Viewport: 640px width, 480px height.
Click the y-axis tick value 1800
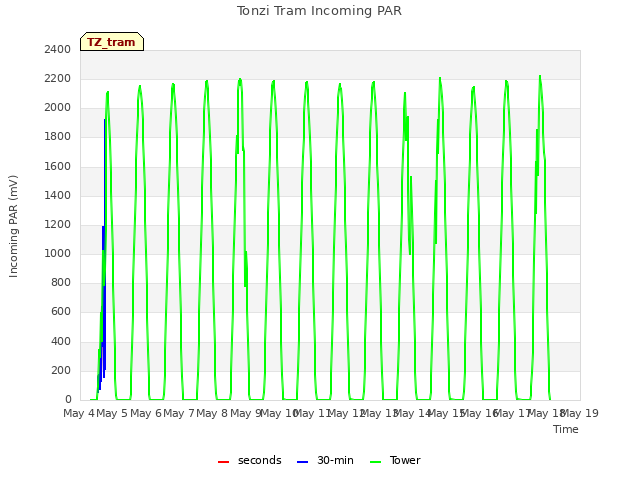point(58,137)
